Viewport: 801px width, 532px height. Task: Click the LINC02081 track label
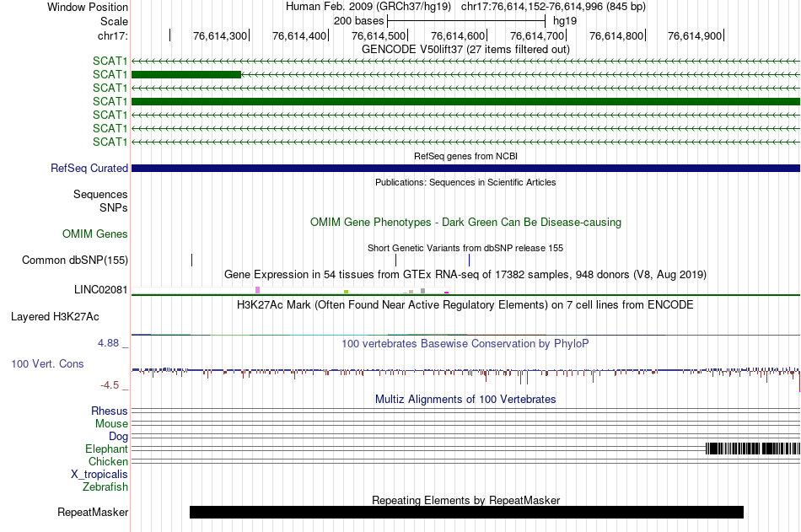pos(100,290)
